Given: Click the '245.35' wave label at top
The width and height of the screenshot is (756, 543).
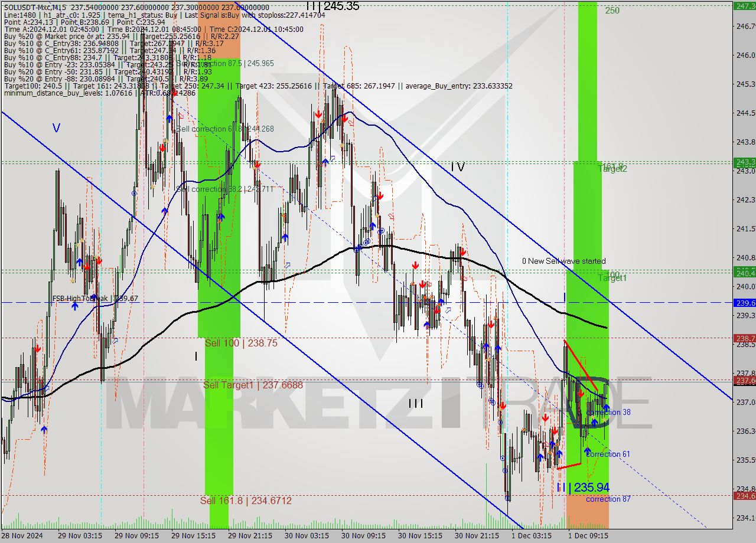Looking at the screenshot, I should click(340, 6).
